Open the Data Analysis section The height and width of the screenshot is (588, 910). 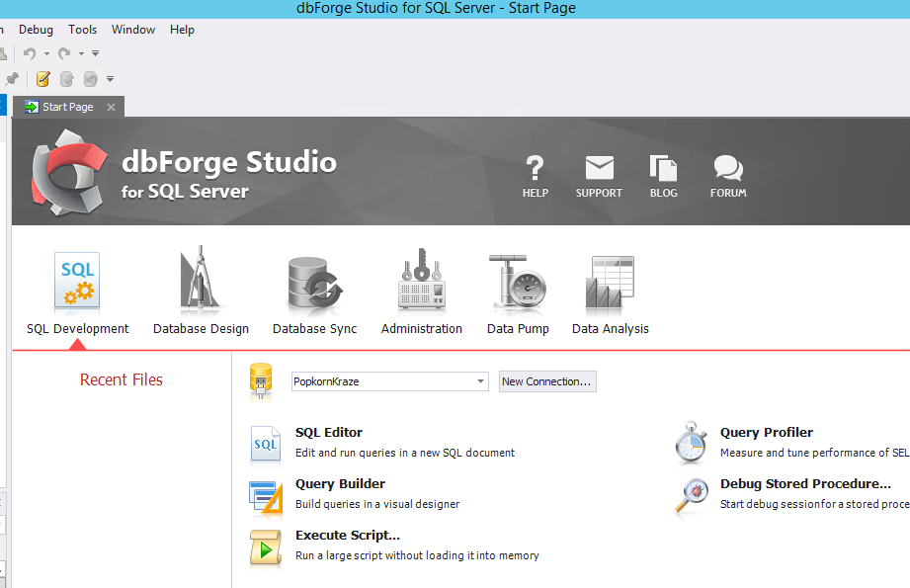[610, 293]
